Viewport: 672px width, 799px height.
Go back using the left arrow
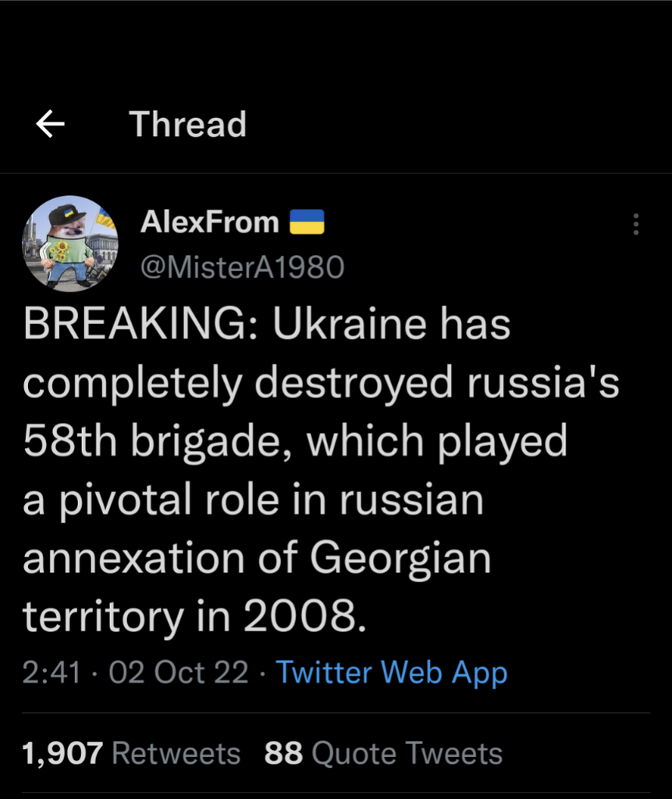pyautogui.click(x=51, y=123)
